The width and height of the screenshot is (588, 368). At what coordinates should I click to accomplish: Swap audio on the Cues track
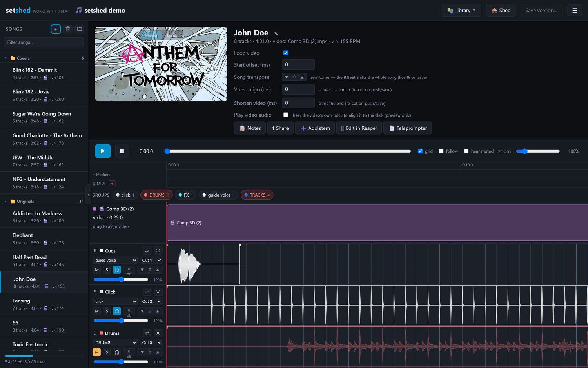tap(147, 251)
